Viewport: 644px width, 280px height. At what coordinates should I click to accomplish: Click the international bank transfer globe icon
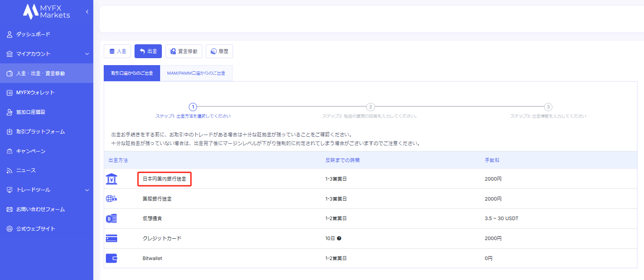(112, 199)
